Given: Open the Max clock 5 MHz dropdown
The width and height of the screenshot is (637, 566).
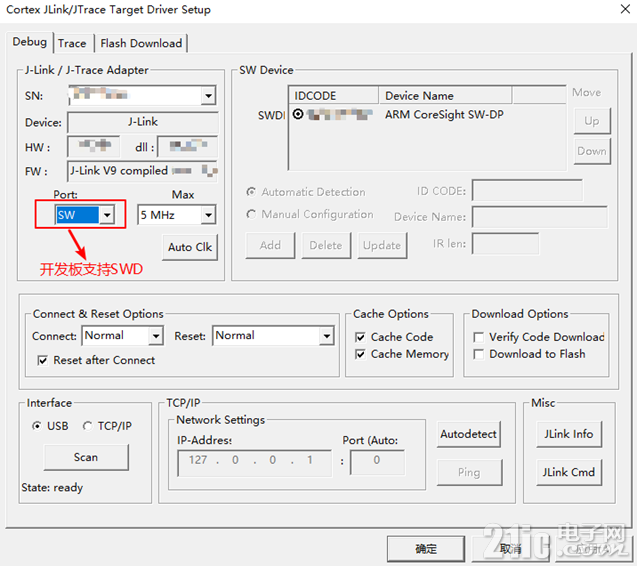Looking at the screenshot, I should 208,215.
